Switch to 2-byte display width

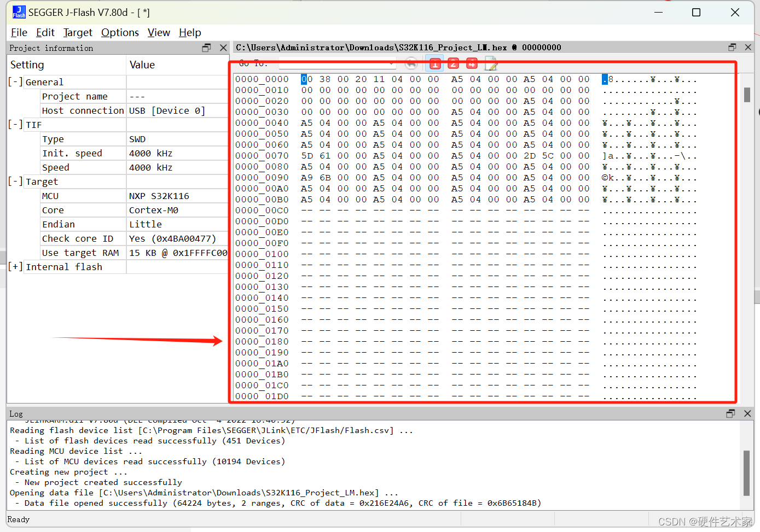[453, 64]
